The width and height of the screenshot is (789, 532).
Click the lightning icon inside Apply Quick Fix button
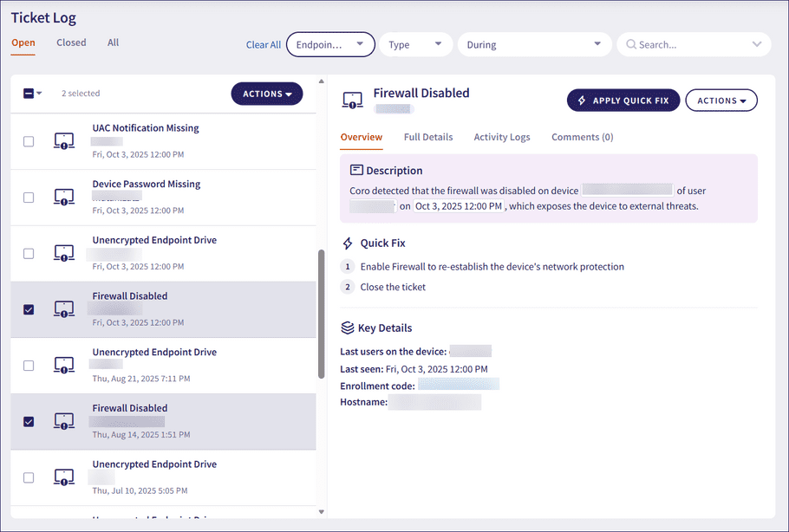[x=581, y=100]
